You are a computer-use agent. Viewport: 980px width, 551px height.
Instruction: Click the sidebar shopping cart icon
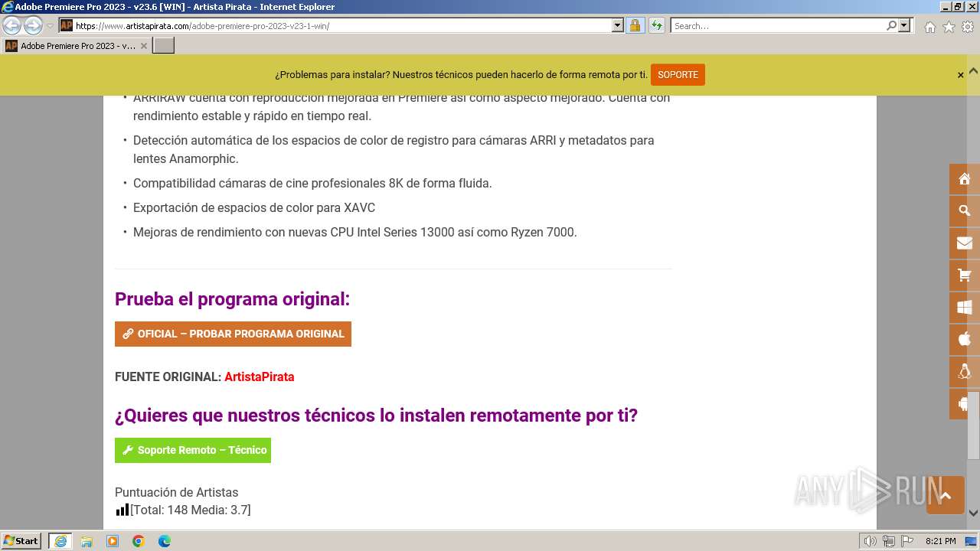point(965,275)
